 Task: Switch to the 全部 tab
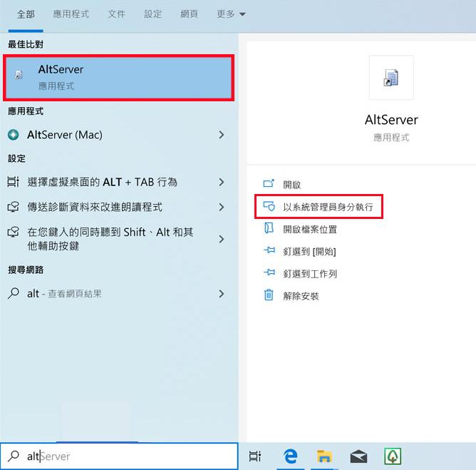click(26, 14)
